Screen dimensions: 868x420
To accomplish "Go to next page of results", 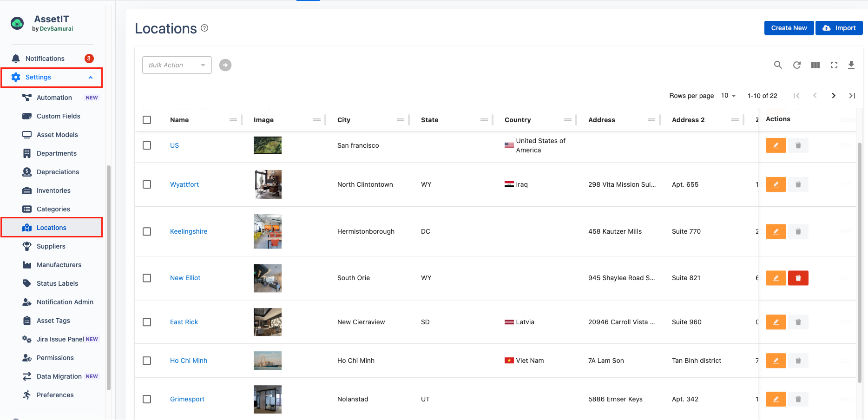I will [833, 96].
